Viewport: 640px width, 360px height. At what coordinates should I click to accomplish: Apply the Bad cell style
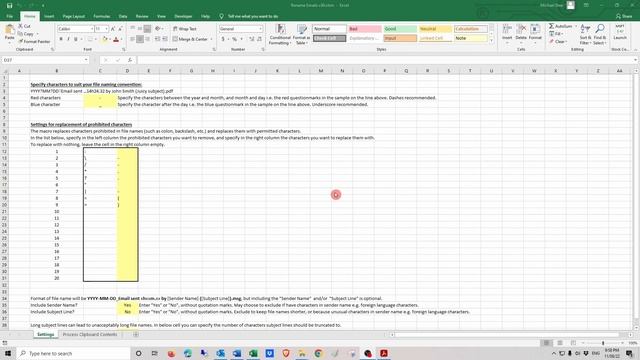[365, 29]
